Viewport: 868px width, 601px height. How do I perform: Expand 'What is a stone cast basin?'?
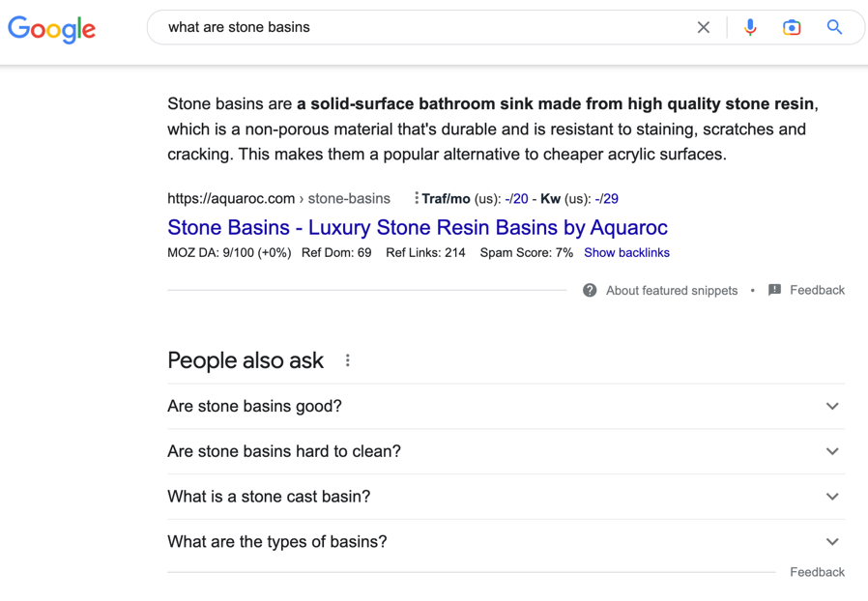[x=506, y=497]
